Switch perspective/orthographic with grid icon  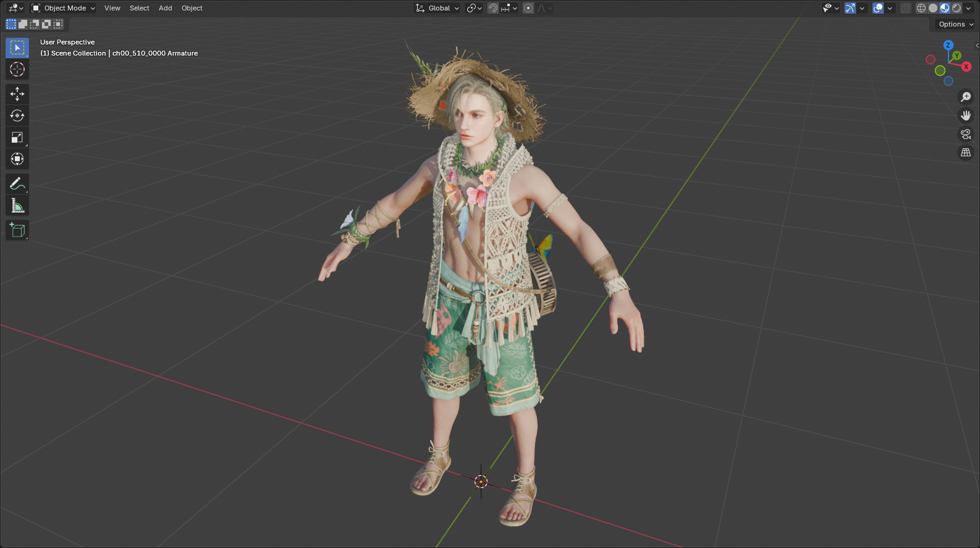966,153
